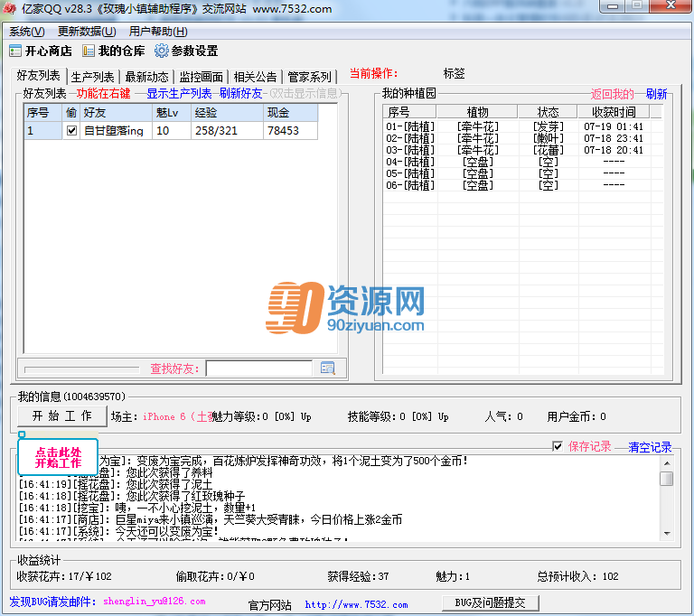Screen dimensions: 694x616
Task: Select garden row 03-[陆植] 花蕾
Action: click(x=522, y=150)
